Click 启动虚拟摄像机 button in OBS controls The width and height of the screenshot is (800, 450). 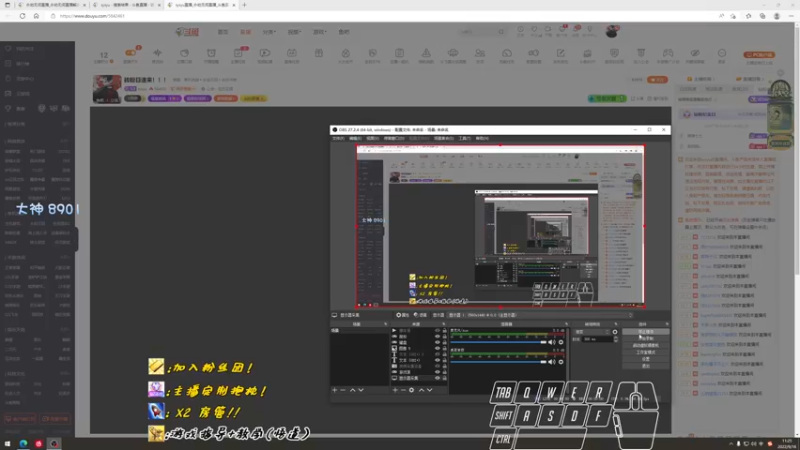(x=645, y=345)
